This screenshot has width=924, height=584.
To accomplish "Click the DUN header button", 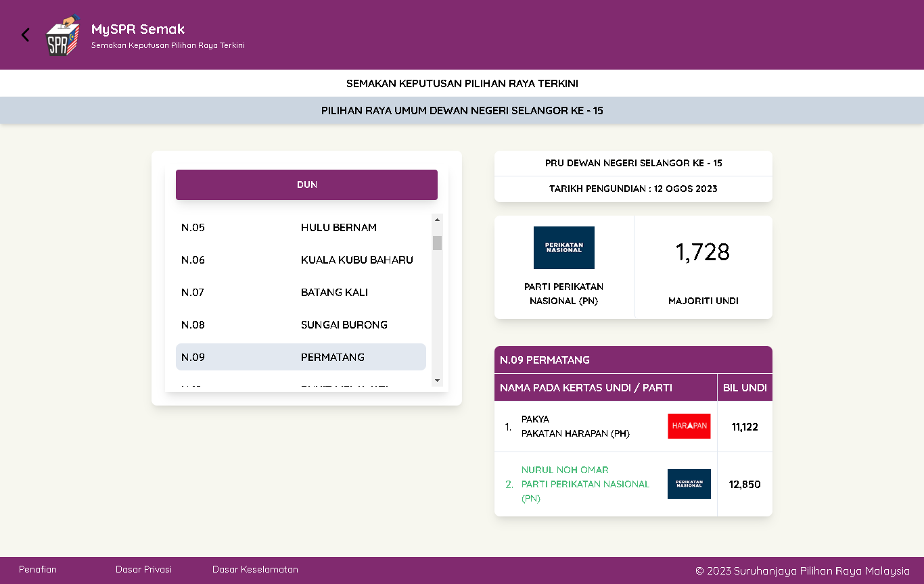I will [x=306, y=185].
